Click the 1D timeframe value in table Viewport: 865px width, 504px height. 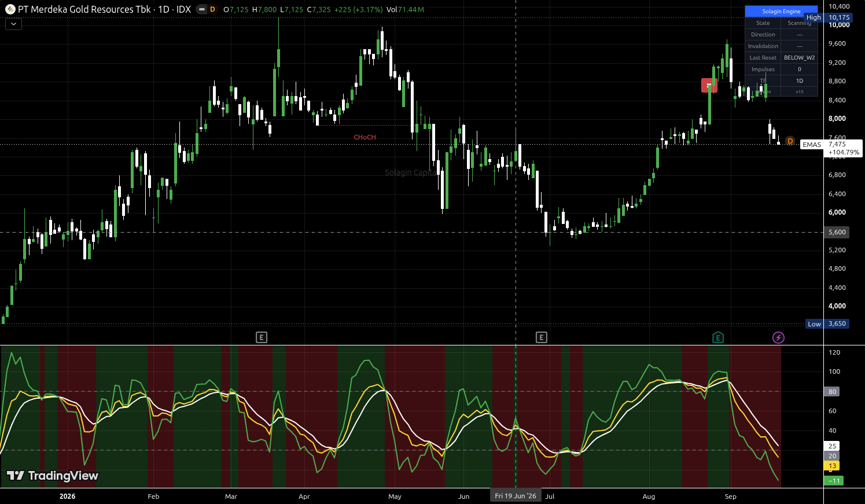pos(799,81)
